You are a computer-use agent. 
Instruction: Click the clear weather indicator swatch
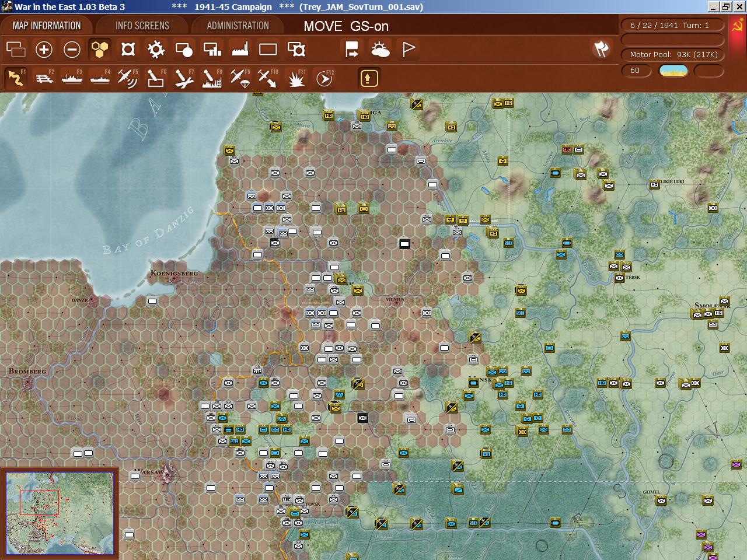click(x=673, y=71)
